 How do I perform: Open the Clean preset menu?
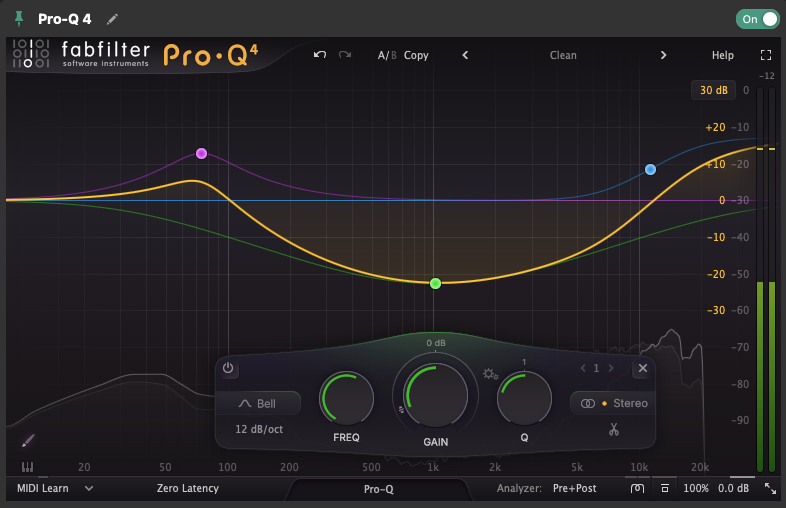pyautogui.click(x=563, y=55)
